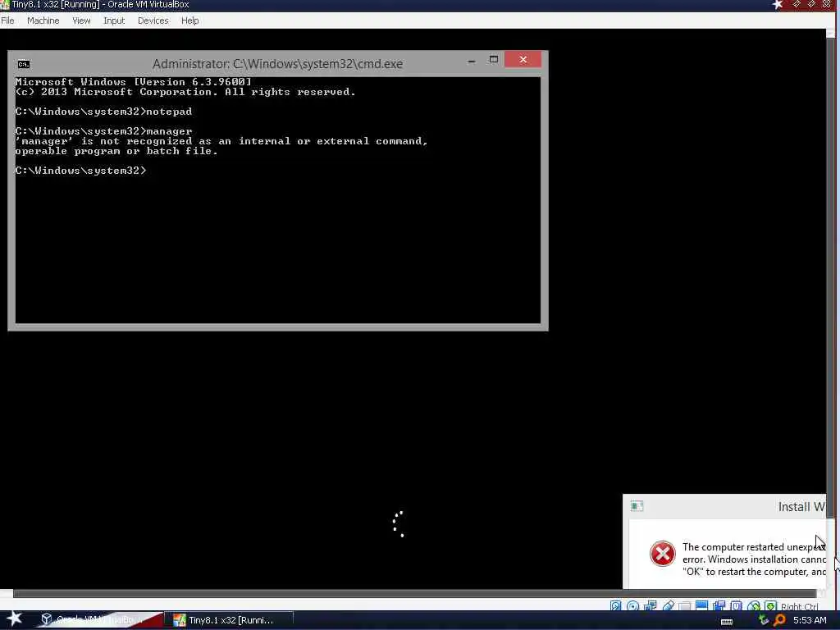Open the Help menu
Image resolution: width=840 pixels, height=630 pixels.
point(189,21)
